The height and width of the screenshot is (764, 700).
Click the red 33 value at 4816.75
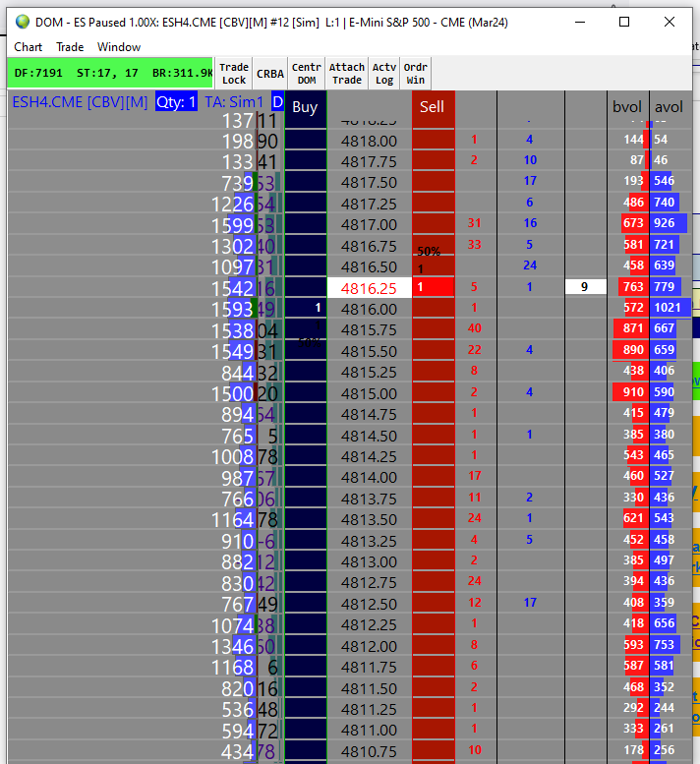(475, 244)
